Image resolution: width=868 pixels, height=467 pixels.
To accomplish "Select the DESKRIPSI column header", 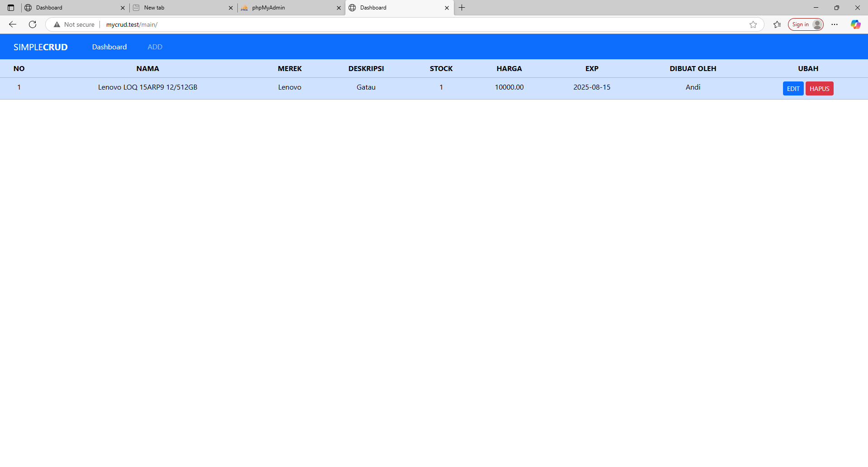I will pyautogui.click(x=366, y=69).
